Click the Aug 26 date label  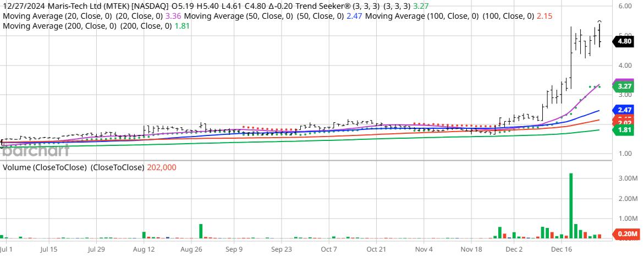[x=192, y=249]
